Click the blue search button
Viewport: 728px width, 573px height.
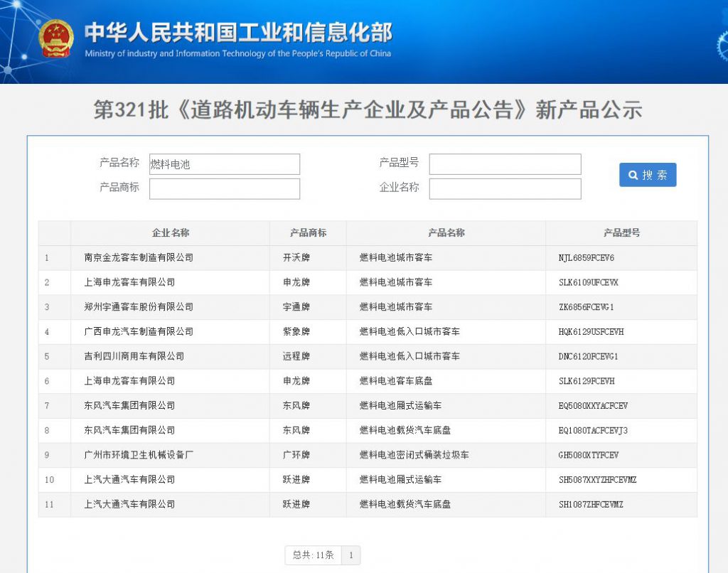(647, 175)
